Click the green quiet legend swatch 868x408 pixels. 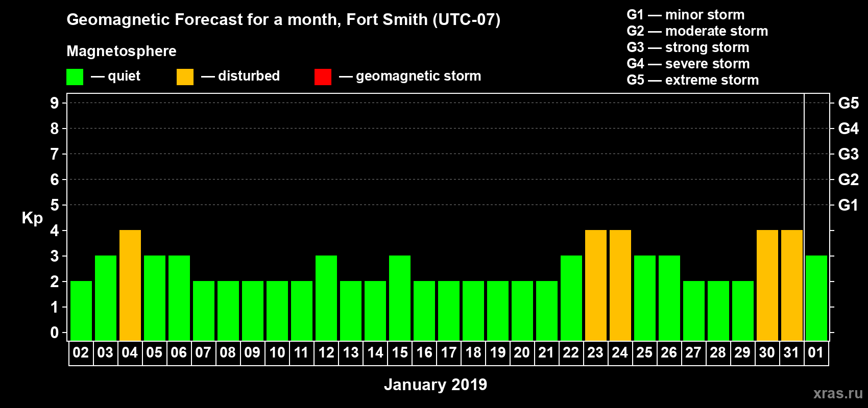tap(75, 77)
